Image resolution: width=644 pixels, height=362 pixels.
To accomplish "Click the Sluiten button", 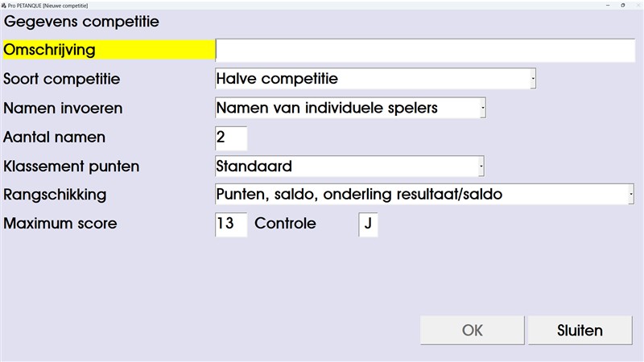I will coord(580,331).
